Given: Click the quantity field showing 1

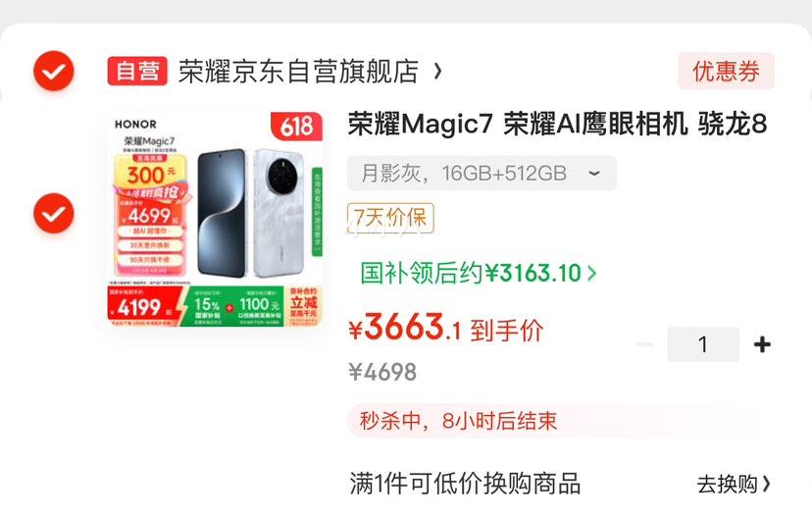Looking at the screenshot, I should pyautogui.click(x=703, y=344).
